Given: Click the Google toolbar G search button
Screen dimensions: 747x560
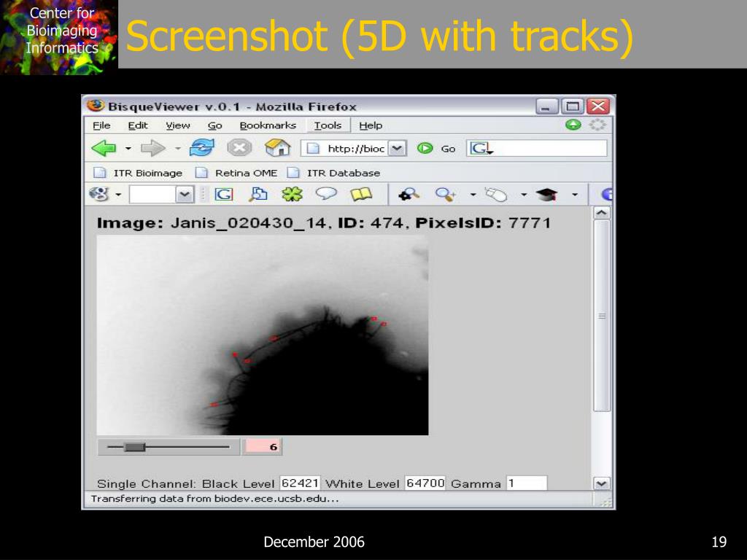Looking at the screenshot, I should [x=223, y=194].
